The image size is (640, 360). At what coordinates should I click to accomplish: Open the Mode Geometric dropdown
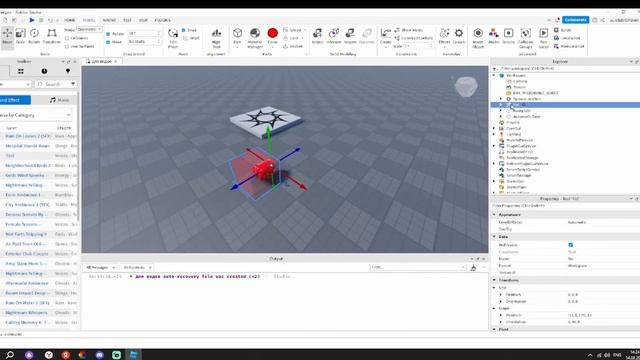[x=89, y=29]
